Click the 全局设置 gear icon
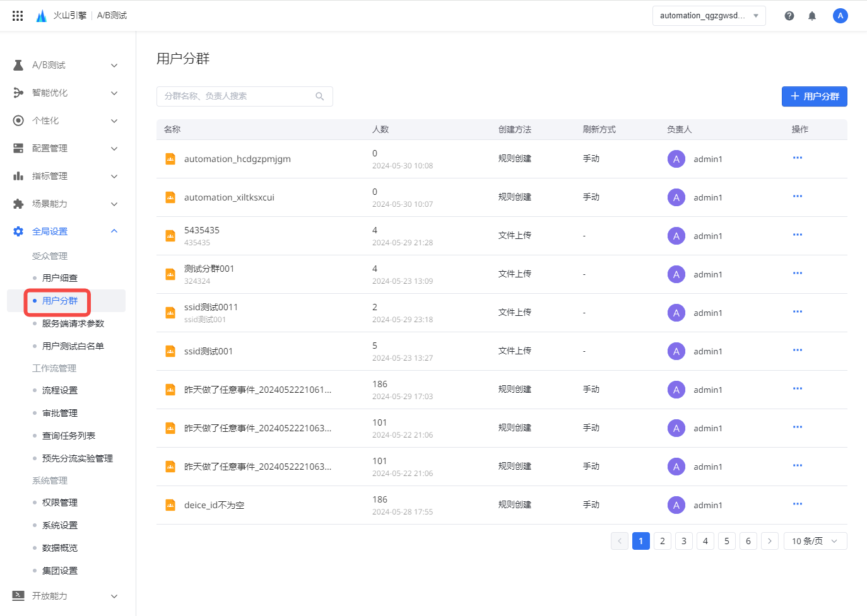Viewport: 867px width, 616px height. pos(18,231)
